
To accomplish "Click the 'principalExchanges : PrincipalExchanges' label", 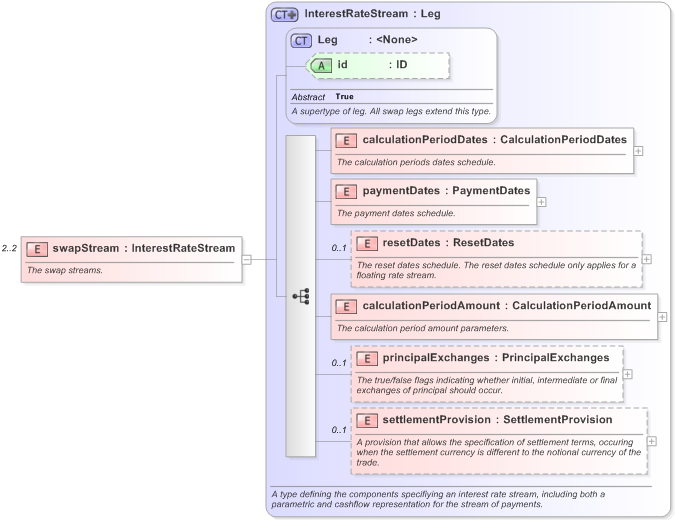I will [496, 358].
